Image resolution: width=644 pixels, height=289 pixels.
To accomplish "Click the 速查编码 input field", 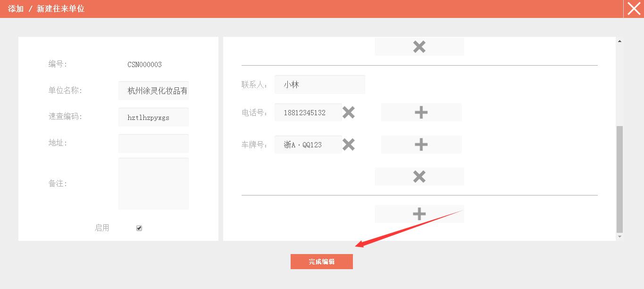I will (x=153, y=117).
